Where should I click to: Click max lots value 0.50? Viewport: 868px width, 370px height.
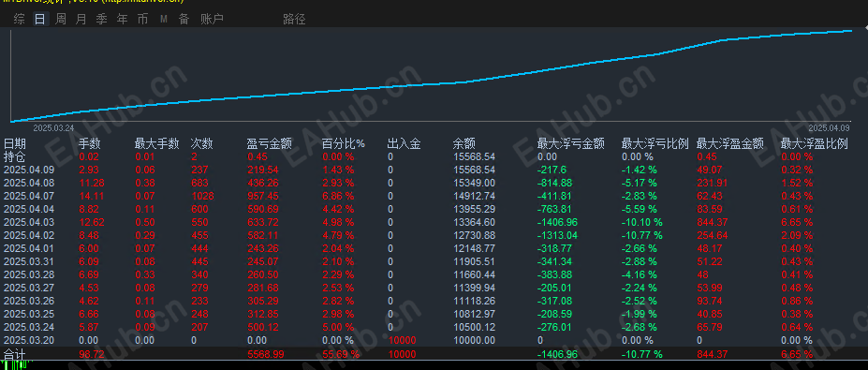point(145,222)
